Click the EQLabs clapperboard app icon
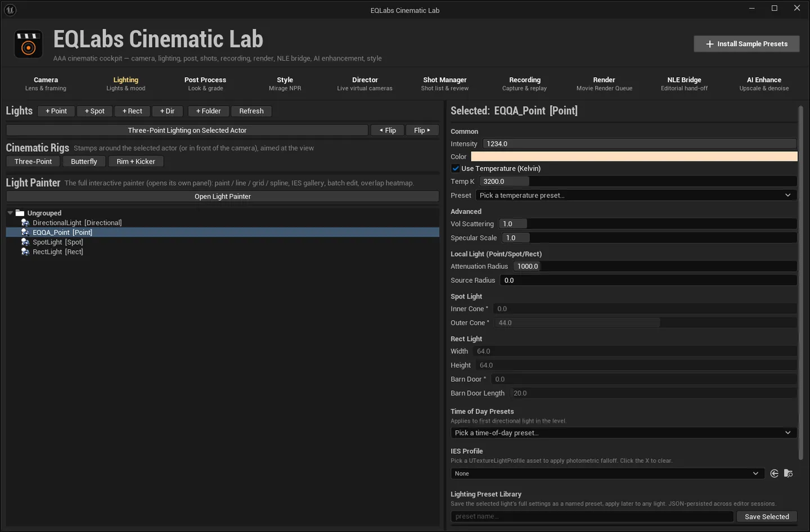The image size is (810, 532). coord(28,44)
